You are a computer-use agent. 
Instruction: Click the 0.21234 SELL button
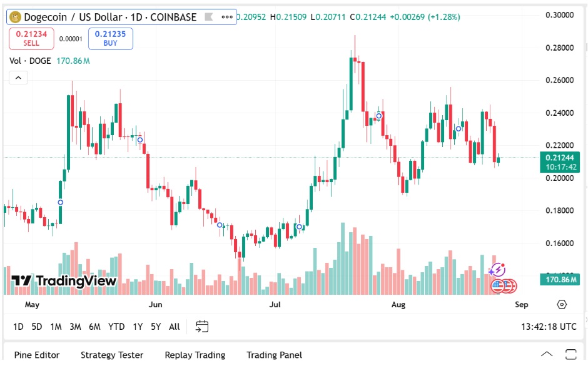(31, 38)
